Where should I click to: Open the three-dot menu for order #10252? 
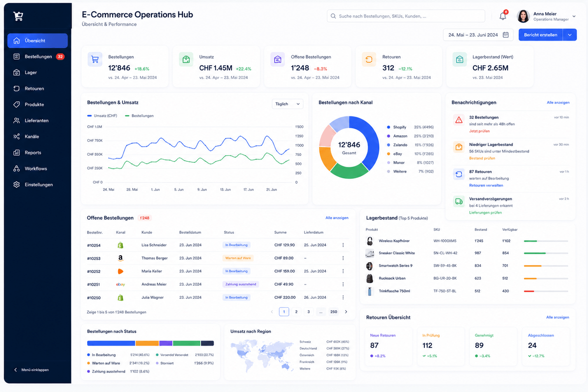343,271
